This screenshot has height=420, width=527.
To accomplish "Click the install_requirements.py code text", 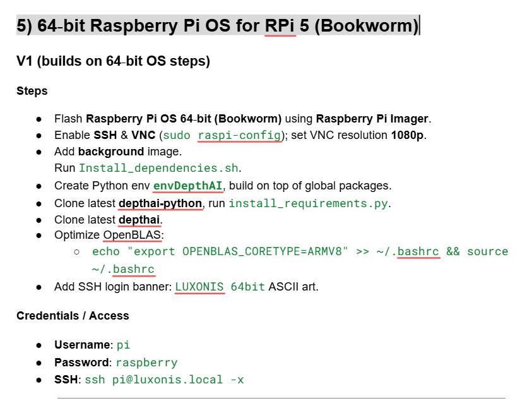I will coord(309,203).
